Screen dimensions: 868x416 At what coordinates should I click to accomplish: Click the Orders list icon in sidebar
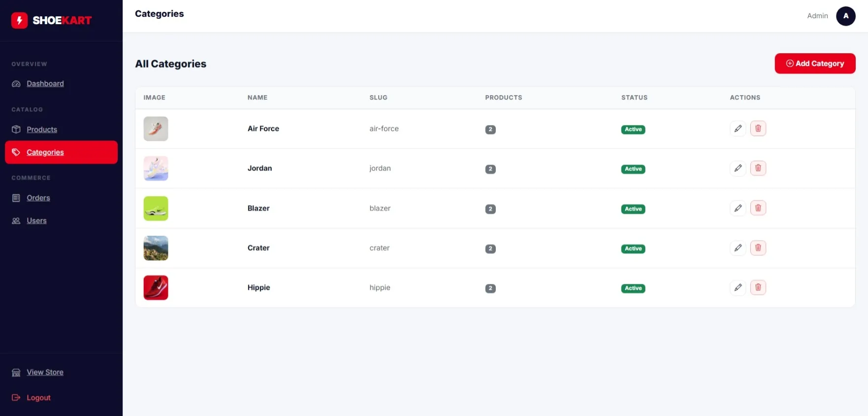click(x=16, y=198)
